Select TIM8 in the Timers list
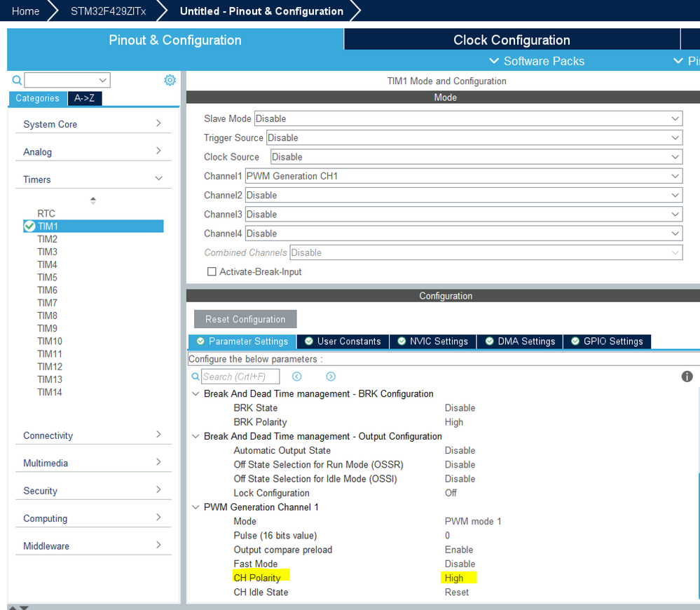Image resolution: width=700 pixels, height=610 pixels. (48, 316)
